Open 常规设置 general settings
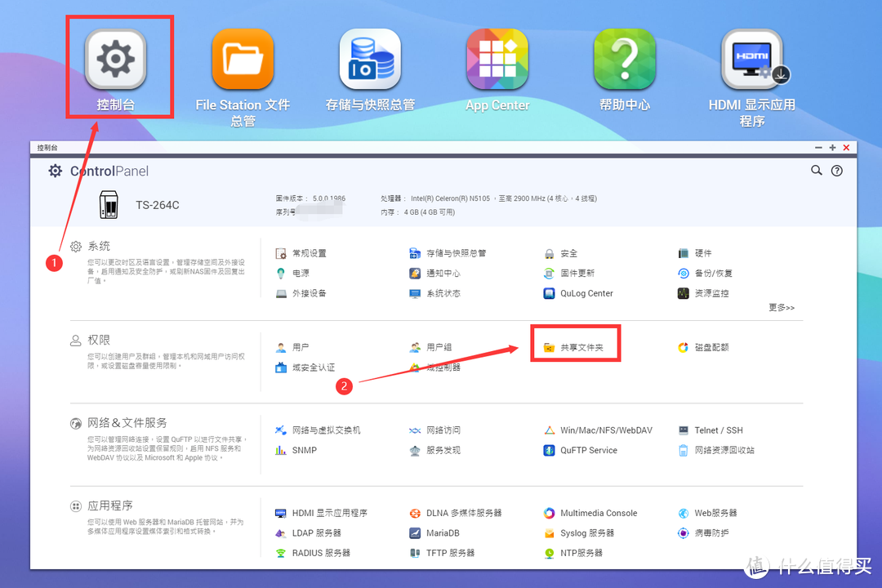This screenshot has height=588, width=882. (x=301, y=253)
